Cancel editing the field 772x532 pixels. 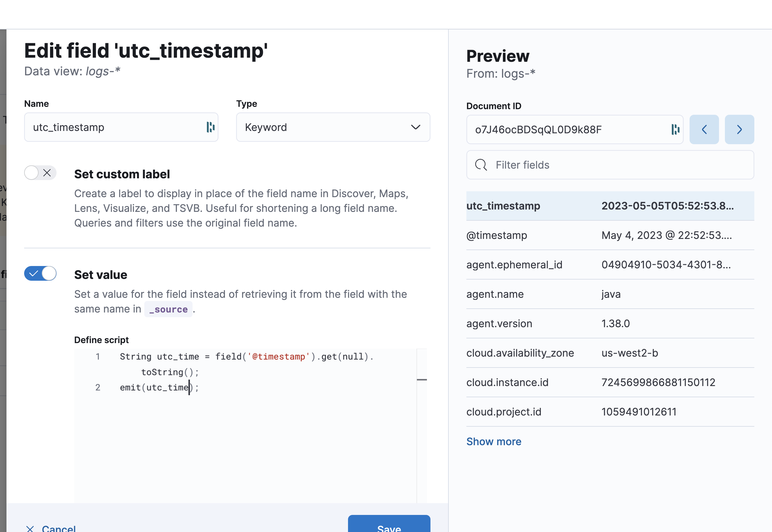pyautogui.click(x=59, y=528)
